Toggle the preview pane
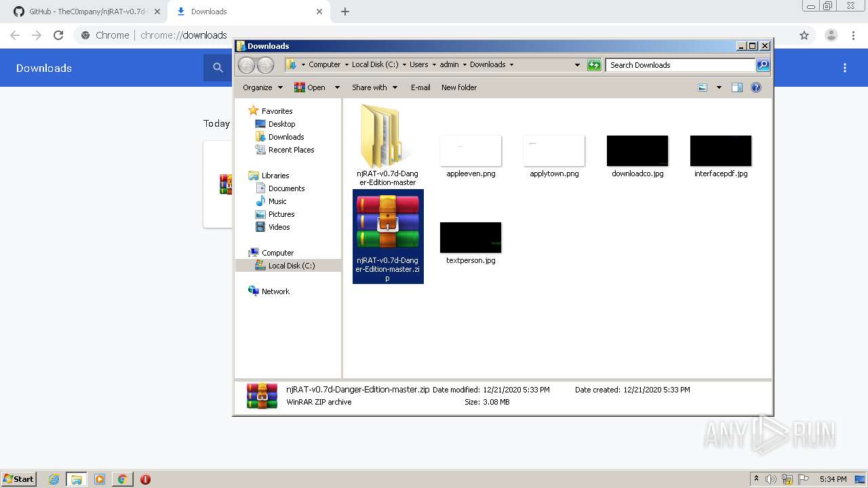The image size is (868, 488). coord(737,87)
